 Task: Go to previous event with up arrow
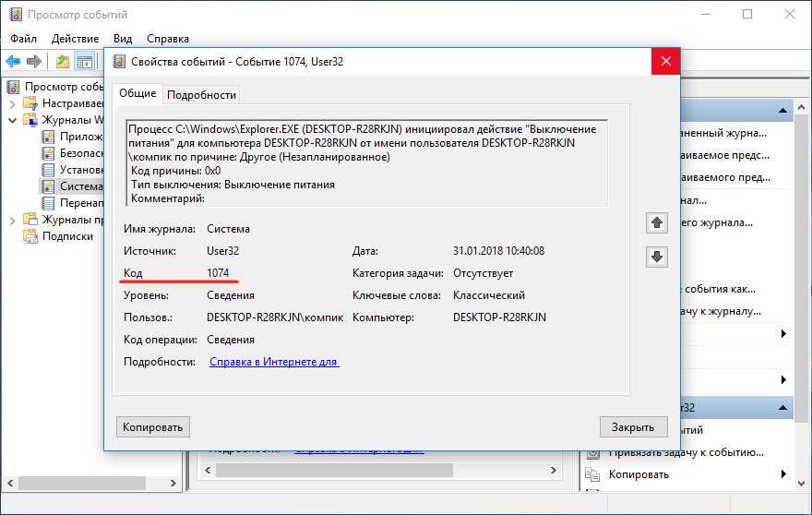tap(657, 222)
